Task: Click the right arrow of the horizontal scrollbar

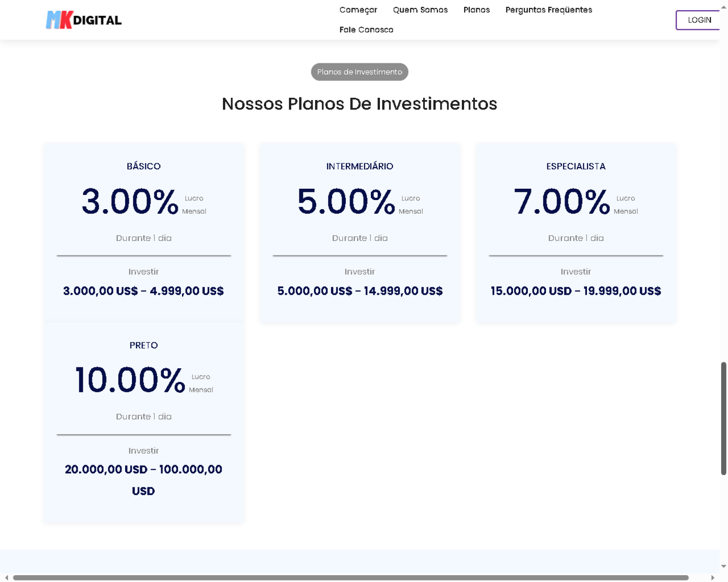Action: pos(713,577)
